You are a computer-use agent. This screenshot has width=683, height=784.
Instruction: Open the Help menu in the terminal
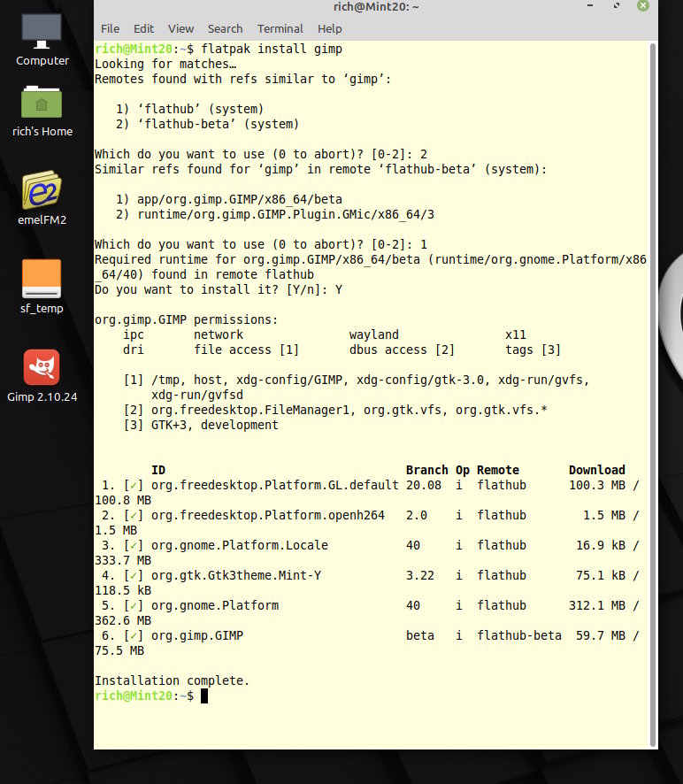[x=329, y=29]
